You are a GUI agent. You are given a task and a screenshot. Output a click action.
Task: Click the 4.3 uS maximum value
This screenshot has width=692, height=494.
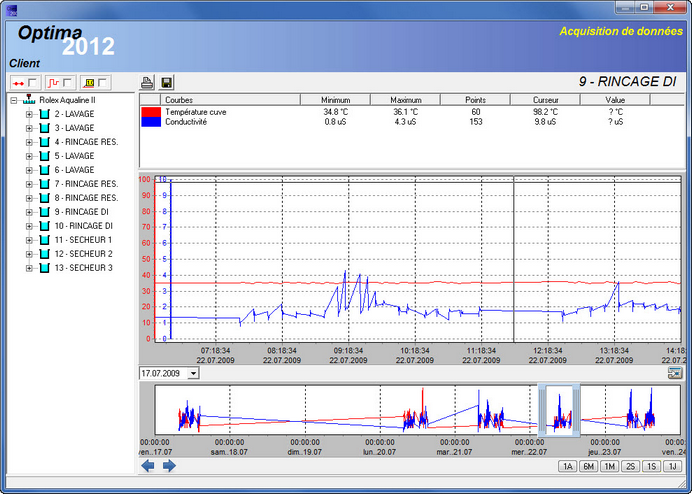point(405,122)
